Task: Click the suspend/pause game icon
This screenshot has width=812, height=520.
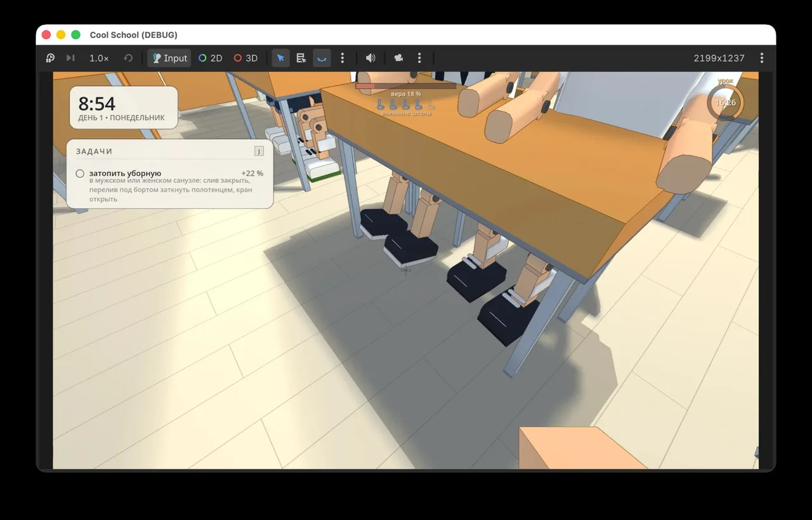Action: (x=50, y=58)
